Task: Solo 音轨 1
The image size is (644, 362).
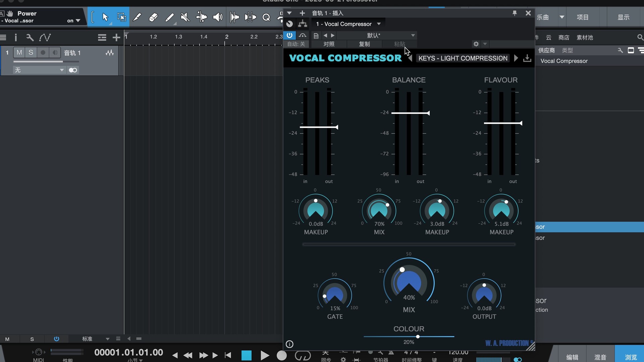Action: click(x=31, y=53)
